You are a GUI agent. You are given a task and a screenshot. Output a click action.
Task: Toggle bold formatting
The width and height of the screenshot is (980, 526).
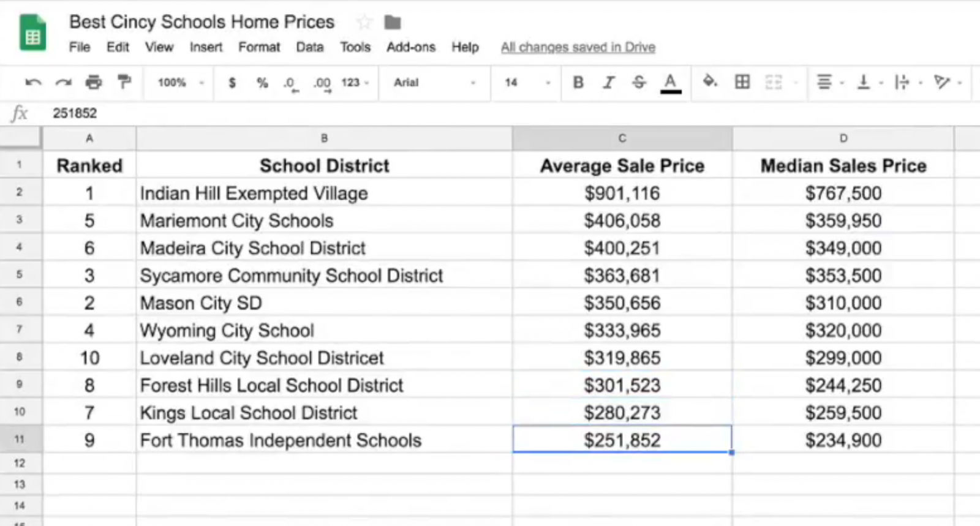pyautogui.click(x=578, y=82)
